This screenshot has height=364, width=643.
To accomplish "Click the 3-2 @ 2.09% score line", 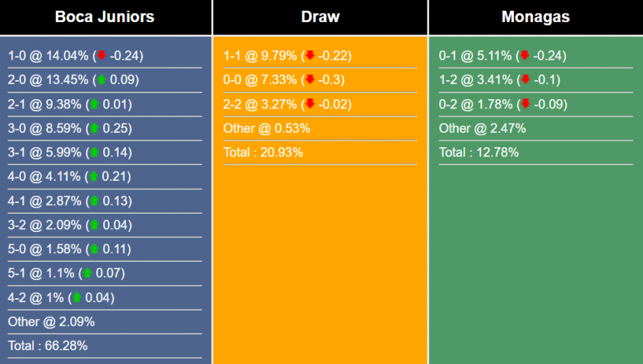I will coord(46,225).
